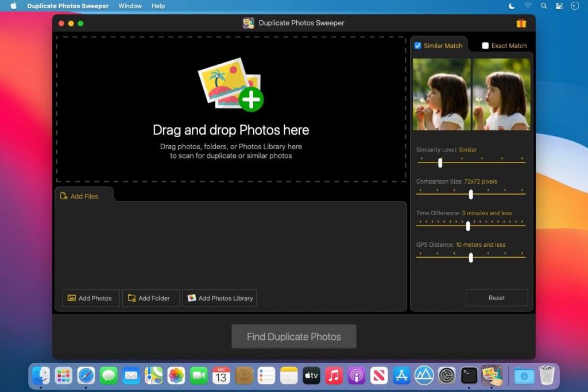Open Safari from the Dock

click(86, 375)
